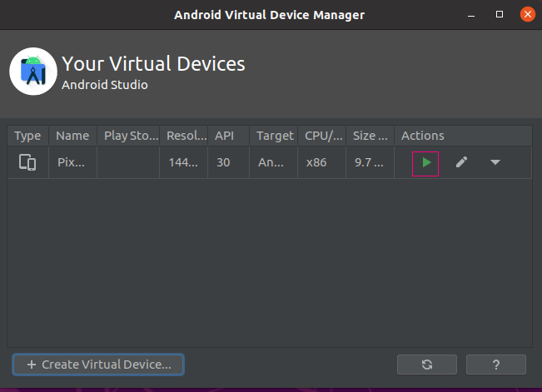Edit the AVD with pencil icon

[x=461, y=162]
